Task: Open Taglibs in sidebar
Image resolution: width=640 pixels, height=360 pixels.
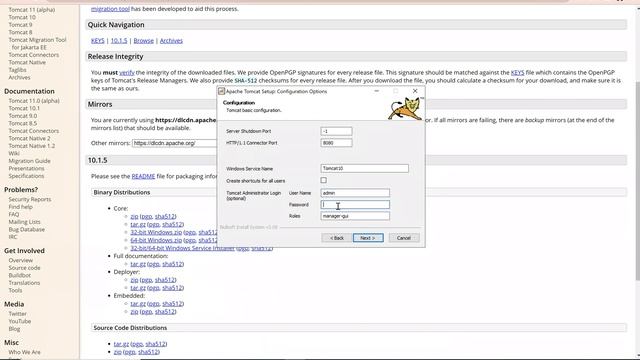Action: tap(18, 70)
